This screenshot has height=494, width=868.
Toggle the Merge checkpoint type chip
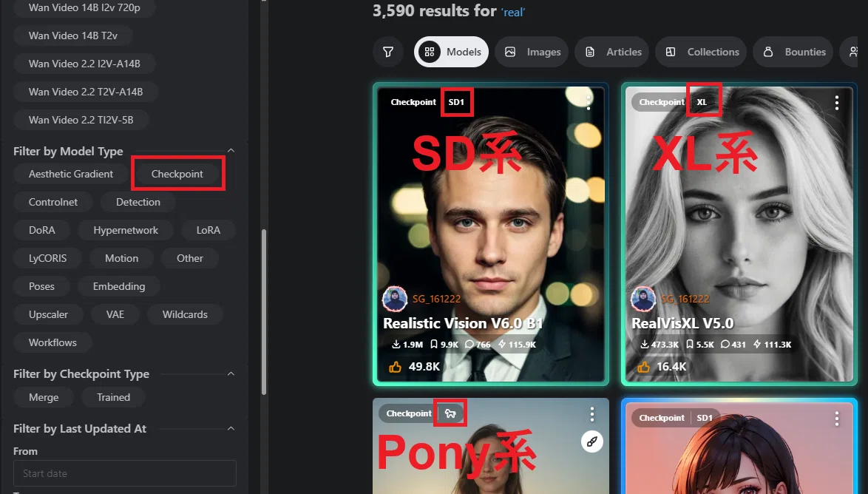pyautogui.click(x=44, y=397)
